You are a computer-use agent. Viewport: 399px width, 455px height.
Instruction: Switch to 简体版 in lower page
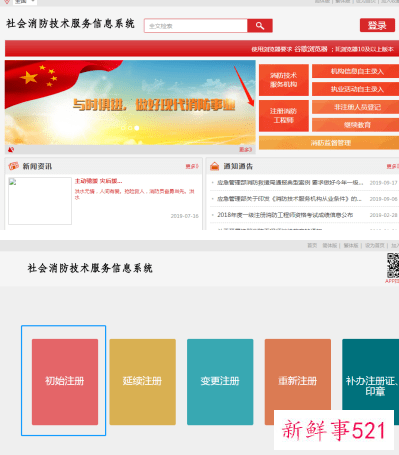pyautogui.click(x=330, y=246)
